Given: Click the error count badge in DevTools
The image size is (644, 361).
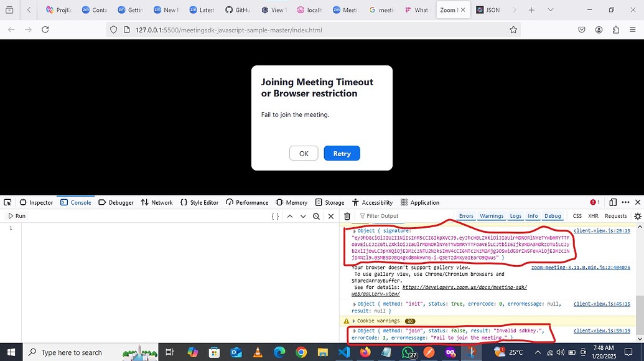Looking at the screenshot, I should pyautogui.click(x=594, y=202).
